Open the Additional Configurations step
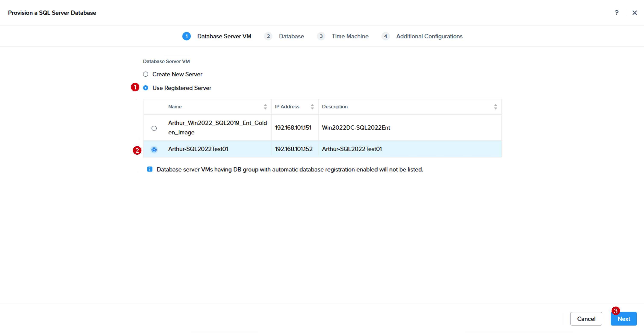The width and height of the screenshot is (644, 334). click(x=429, y=37)
